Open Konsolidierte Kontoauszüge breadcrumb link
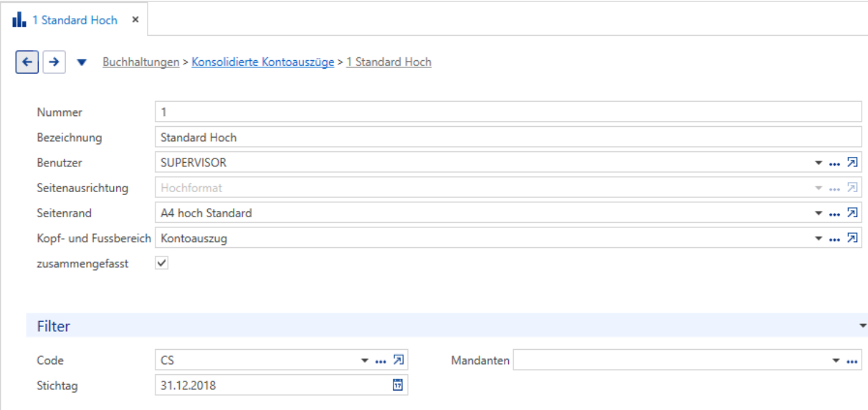This screenshot has width=868, height=410. (x=263, y=62)
